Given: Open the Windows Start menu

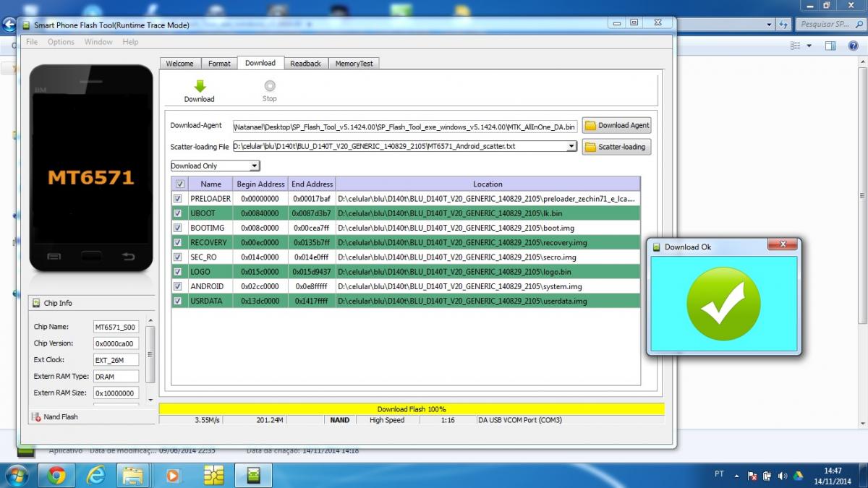Looking at the screenshot, I should click(16, 475).
